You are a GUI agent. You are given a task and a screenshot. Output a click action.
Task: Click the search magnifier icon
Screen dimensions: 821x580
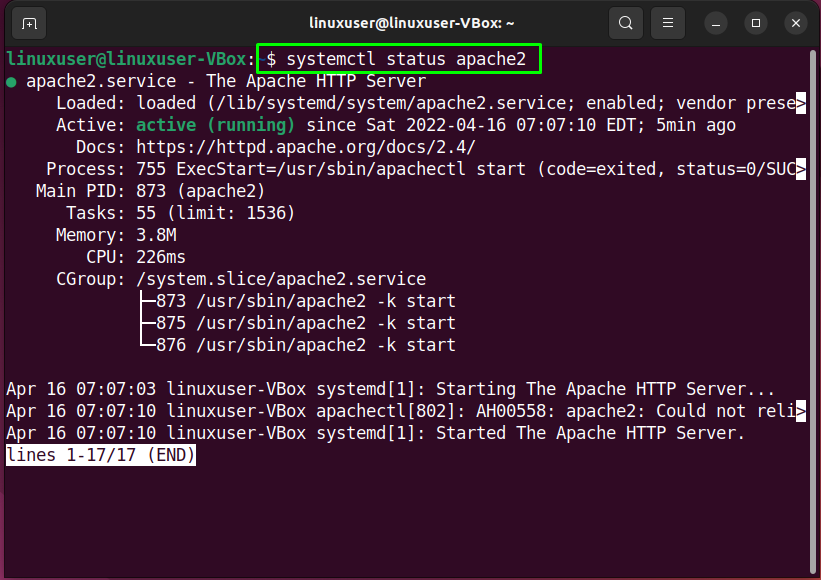click(x=626, y=22)
